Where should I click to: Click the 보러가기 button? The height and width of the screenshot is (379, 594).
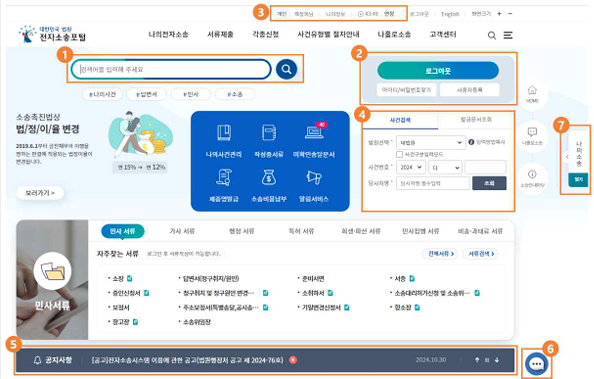40,193
